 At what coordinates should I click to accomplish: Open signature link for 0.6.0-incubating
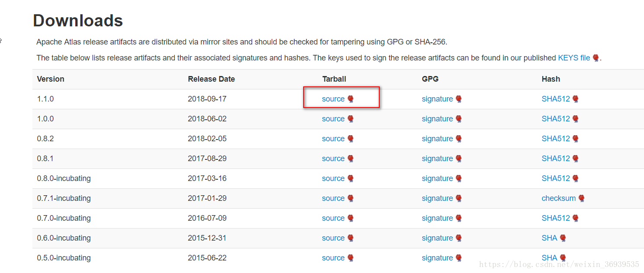437,238
